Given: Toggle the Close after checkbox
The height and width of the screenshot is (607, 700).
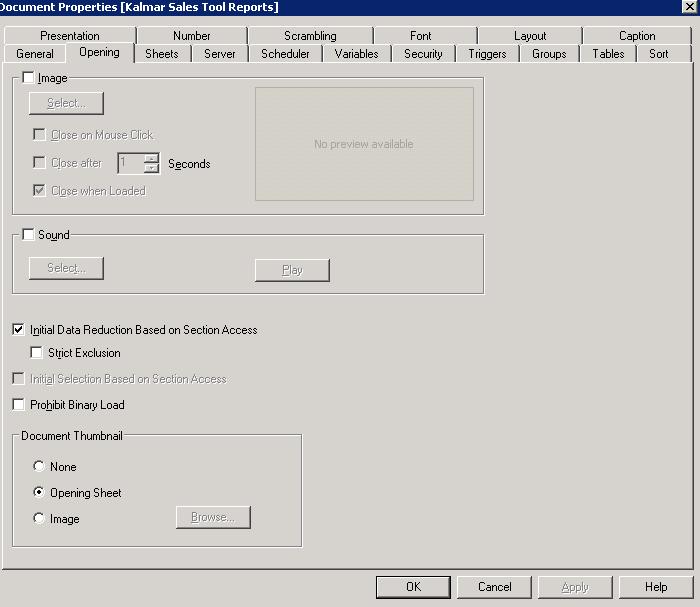Looking at the screenshot, I should 39,162.
